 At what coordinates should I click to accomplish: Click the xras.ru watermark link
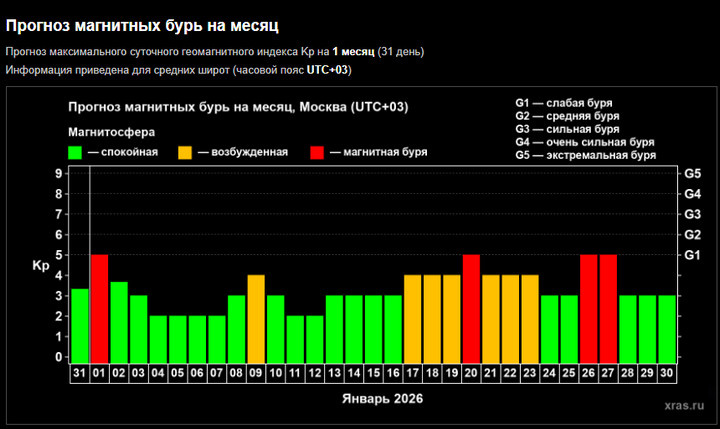[684, 405]
